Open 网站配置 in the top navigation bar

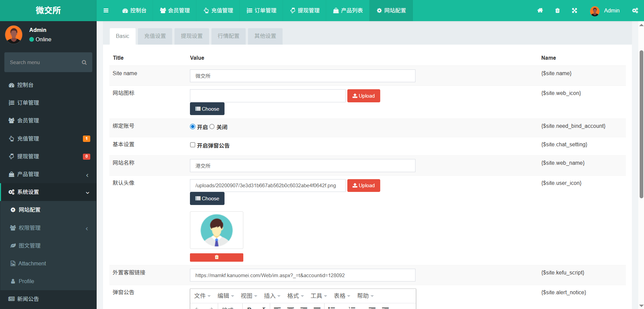[391, 10]
